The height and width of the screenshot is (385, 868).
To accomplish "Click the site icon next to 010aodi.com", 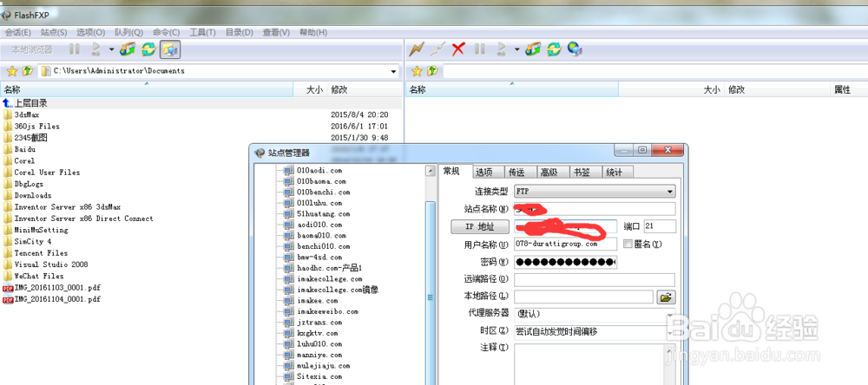I will point(289,170).
